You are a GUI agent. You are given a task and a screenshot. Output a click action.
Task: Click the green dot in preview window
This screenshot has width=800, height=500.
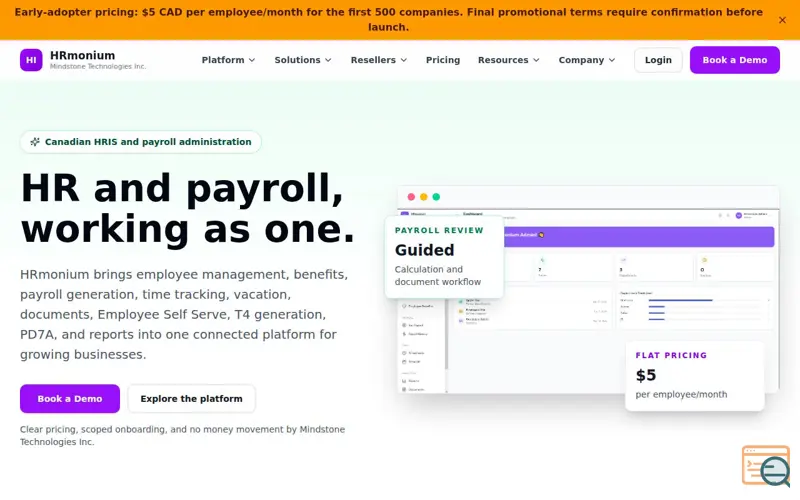pos(436,197)
